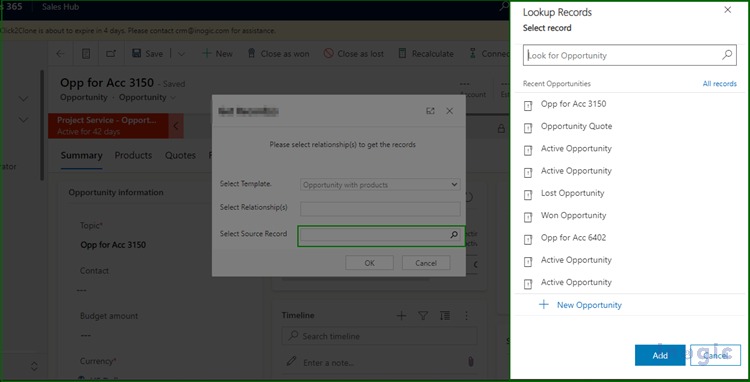Open record in new window icon
Image resolution: width=750 pixels, height=382 pixels.
coord(111,54)
